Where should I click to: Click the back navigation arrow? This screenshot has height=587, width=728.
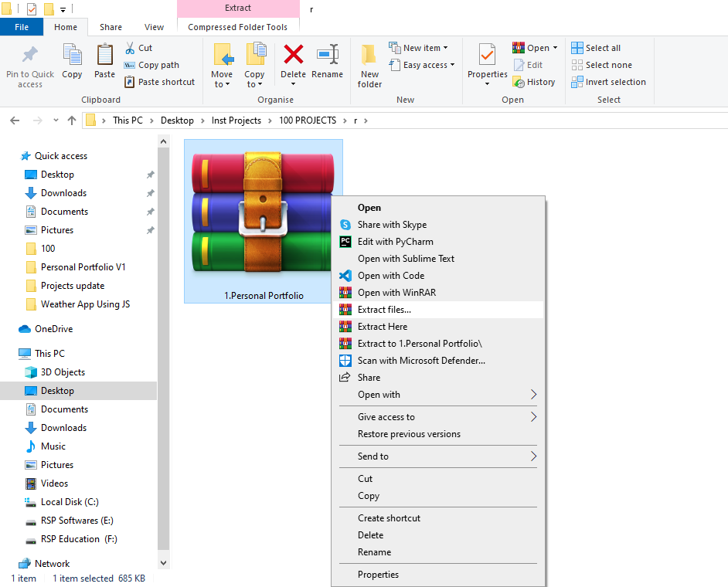(x=15, y=120)
